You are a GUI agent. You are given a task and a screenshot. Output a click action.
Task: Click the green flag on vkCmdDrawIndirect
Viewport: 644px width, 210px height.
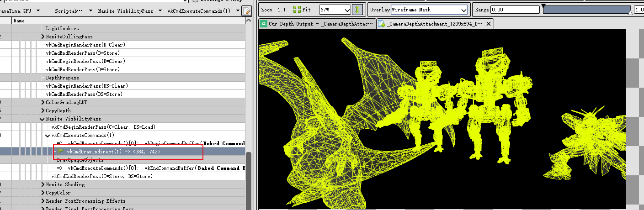[61, 151]
